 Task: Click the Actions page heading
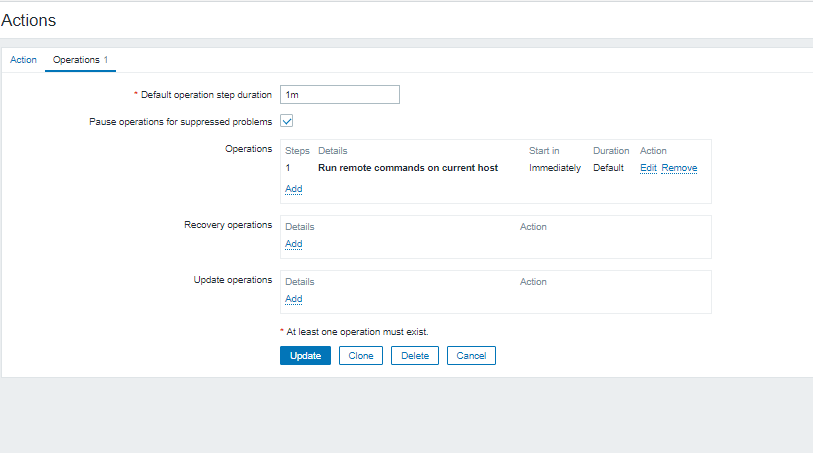[x=29, y=20]
